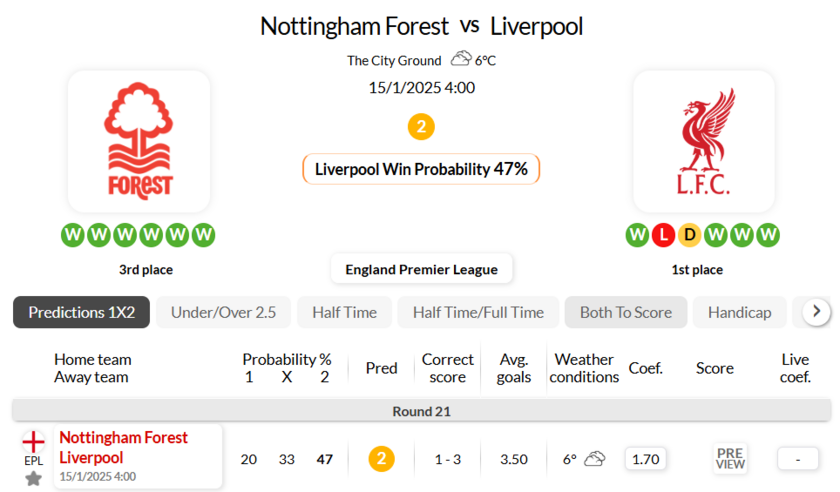This screenshot has height=492, width=840.
Task: Click the weather icon in the match row
Action: pyautogui.click(x=595, y=459)
